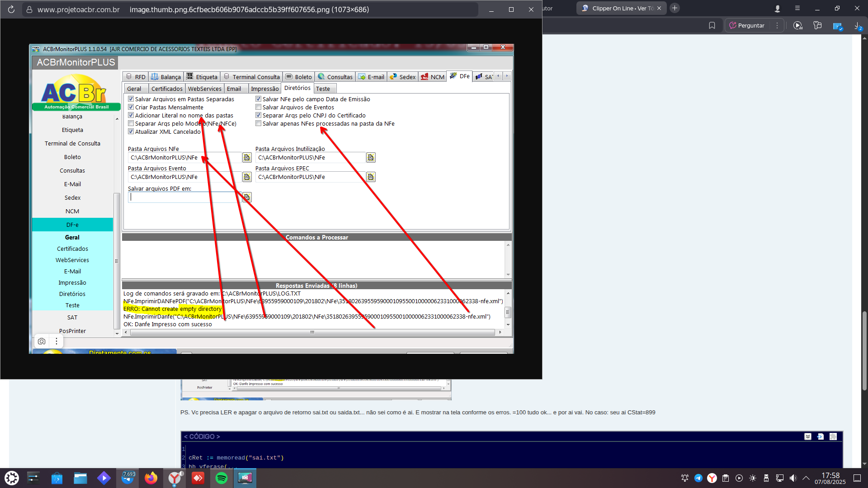Viewport: 868px width, 488px height.
Task: Open the browser downloads panel
Action: click(857, 26)
